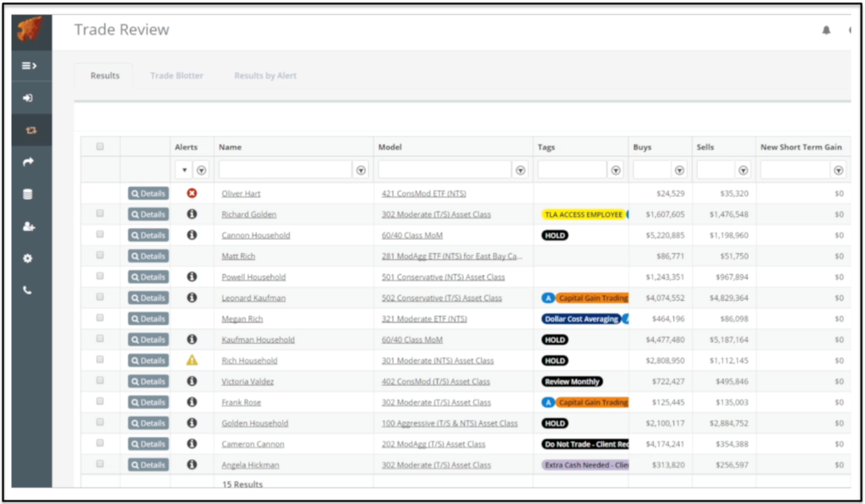Open the Name column filter dropdown

361,170
